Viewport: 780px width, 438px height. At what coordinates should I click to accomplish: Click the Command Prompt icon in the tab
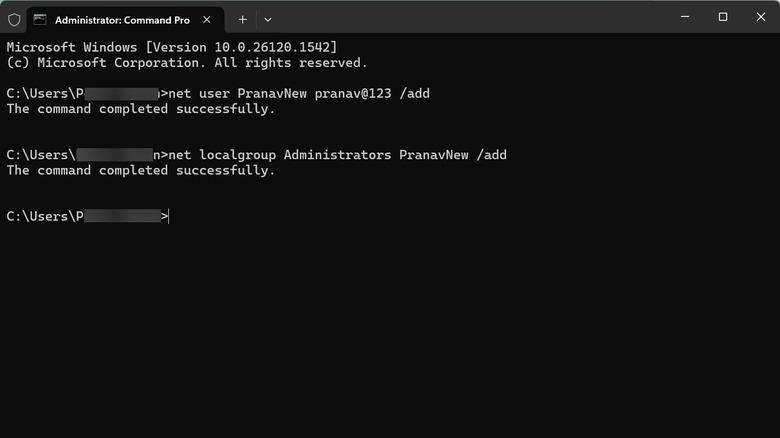tap(40, 19)
